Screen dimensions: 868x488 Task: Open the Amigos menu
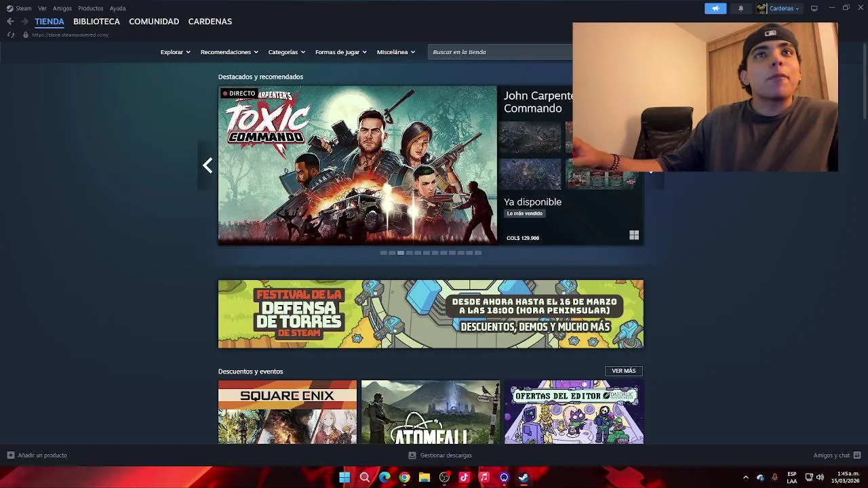tap(62, 8)
